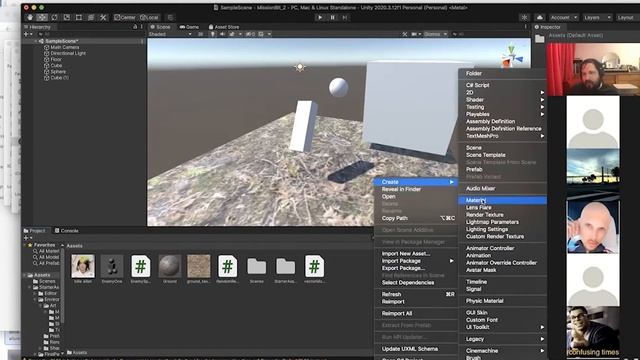Select the Scale tool in the toolbar
This screenshot has height=360, width=640.
[67, 18]
